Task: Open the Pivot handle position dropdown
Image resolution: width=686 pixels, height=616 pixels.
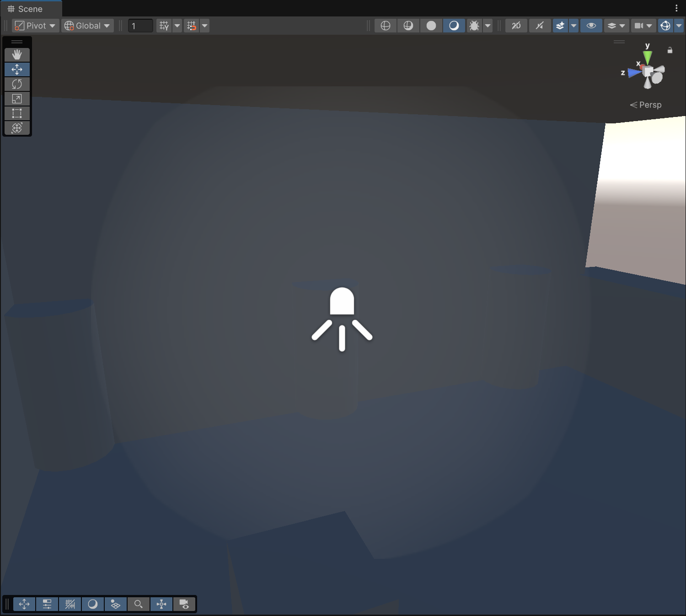Action: pos(35,26)
